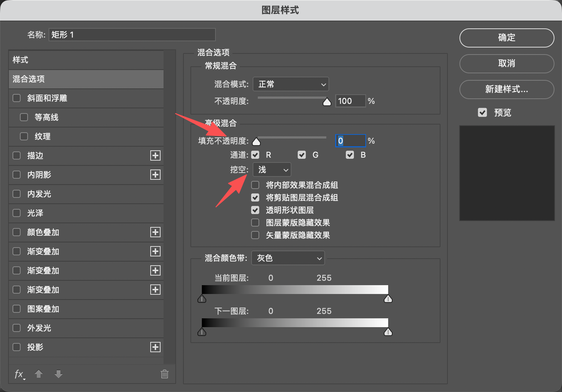Select the 内发光 style entry
Viewport: 562px width, 392px height.
(x=86, y=194)
